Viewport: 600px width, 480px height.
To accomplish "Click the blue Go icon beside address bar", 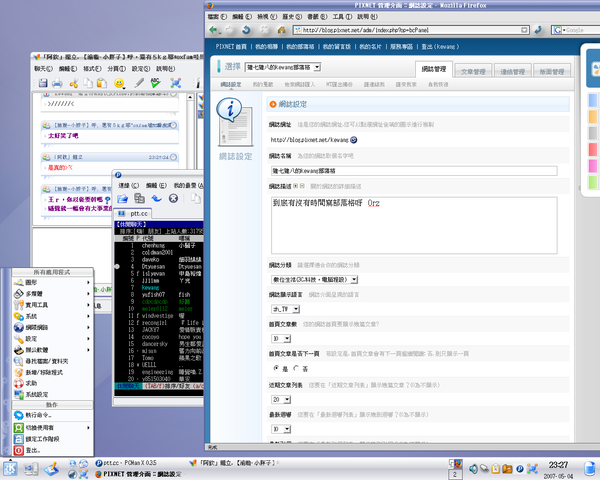I will [538, 30].
